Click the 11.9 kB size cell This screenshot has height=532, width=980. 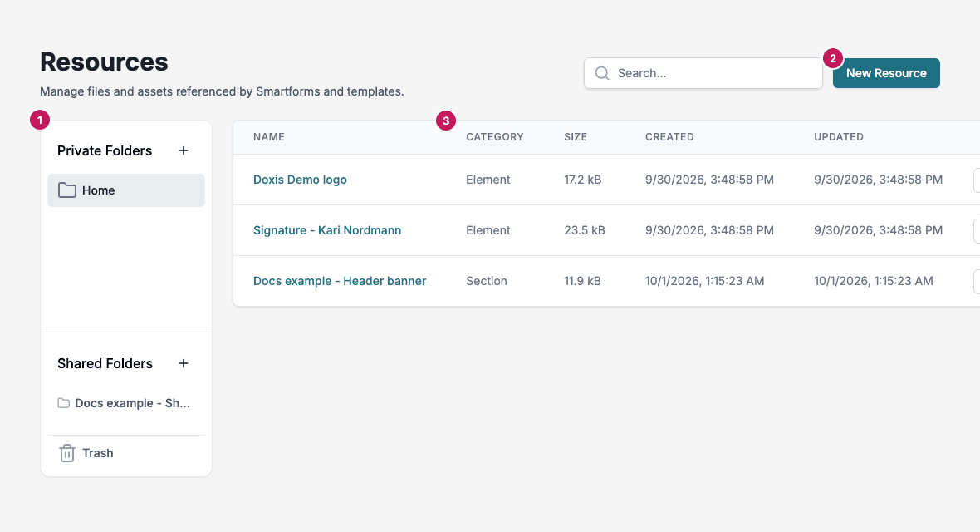[x=582, y=281]
